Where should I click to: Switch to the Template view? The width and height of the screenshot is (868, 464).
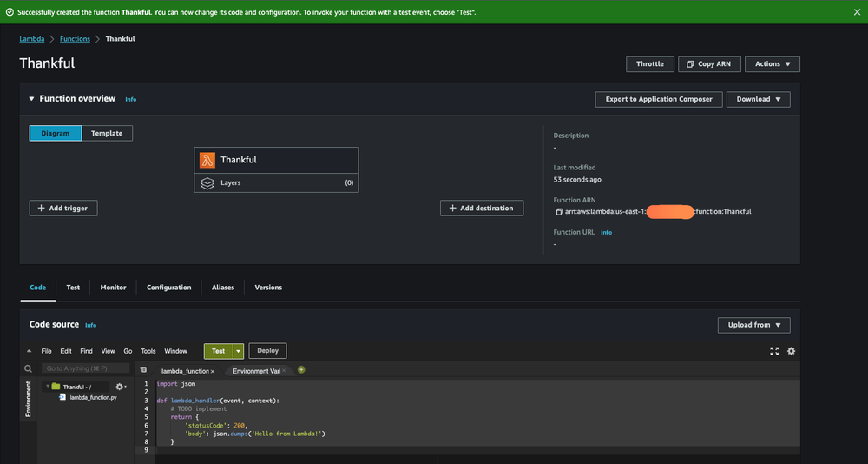pos(107,133)
